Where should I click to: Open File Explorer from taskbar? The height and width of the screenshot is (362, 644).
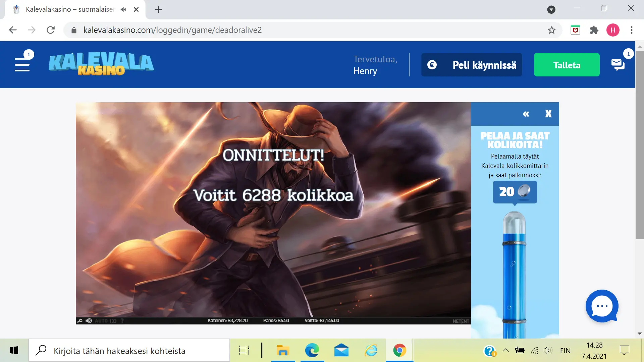tap(283, 351)
